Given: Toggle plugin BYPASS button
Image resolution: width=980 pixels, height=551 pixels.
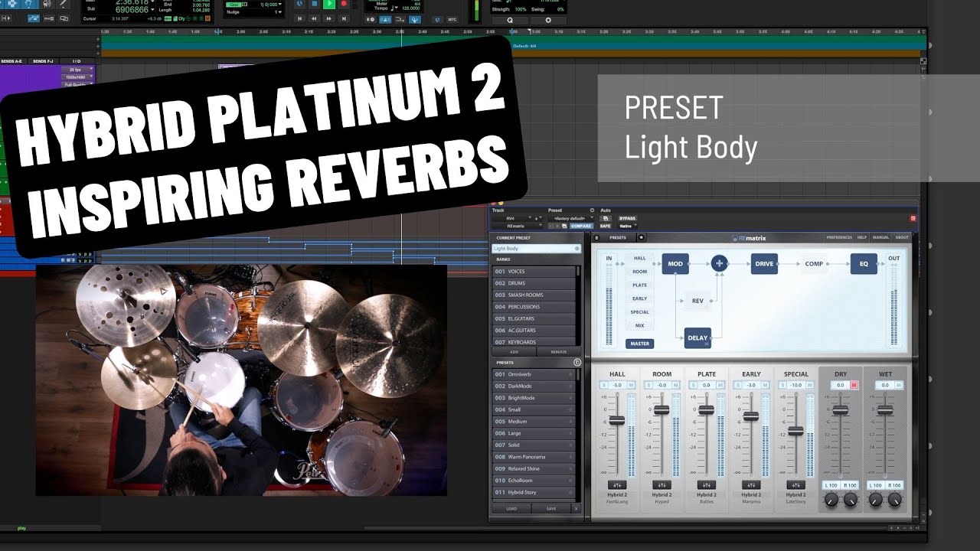Looking at the screenshot, I should (627, 218).
